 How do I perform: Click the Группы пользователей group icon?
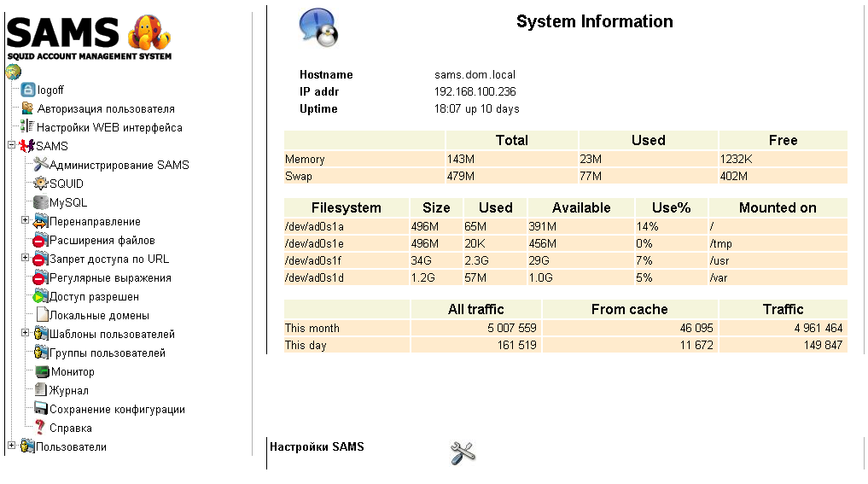pos(40,353)
